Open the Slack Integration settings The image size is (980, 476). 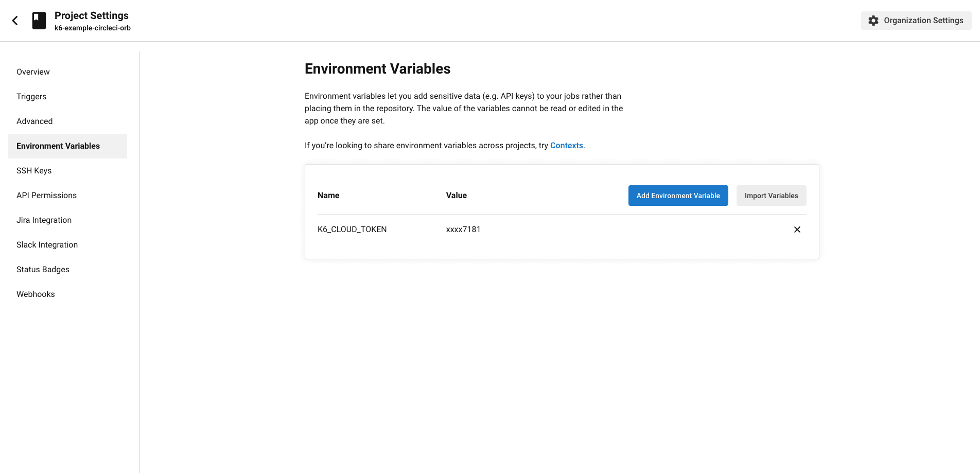click(47, 244)
